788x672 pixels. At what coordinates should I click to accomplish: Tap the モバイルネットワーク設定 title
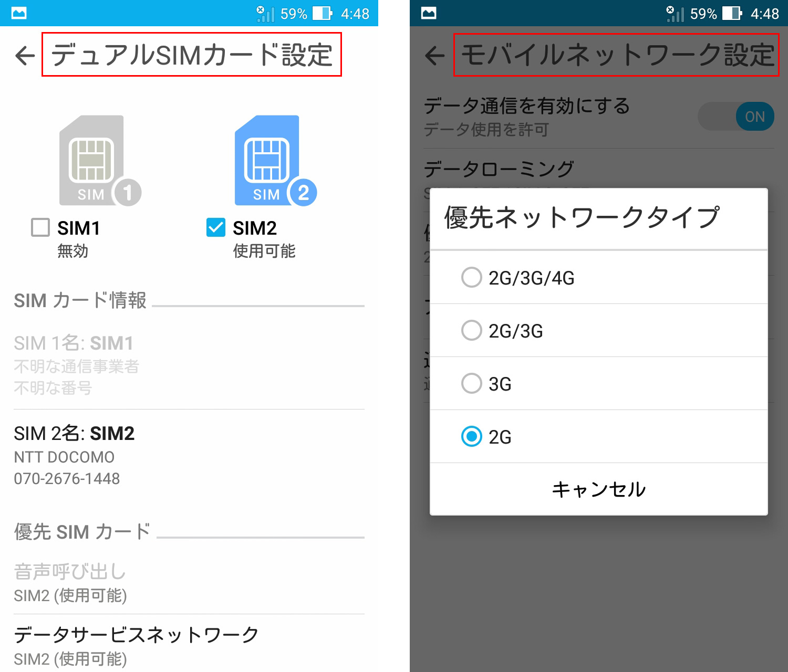(x=617, y=55)
